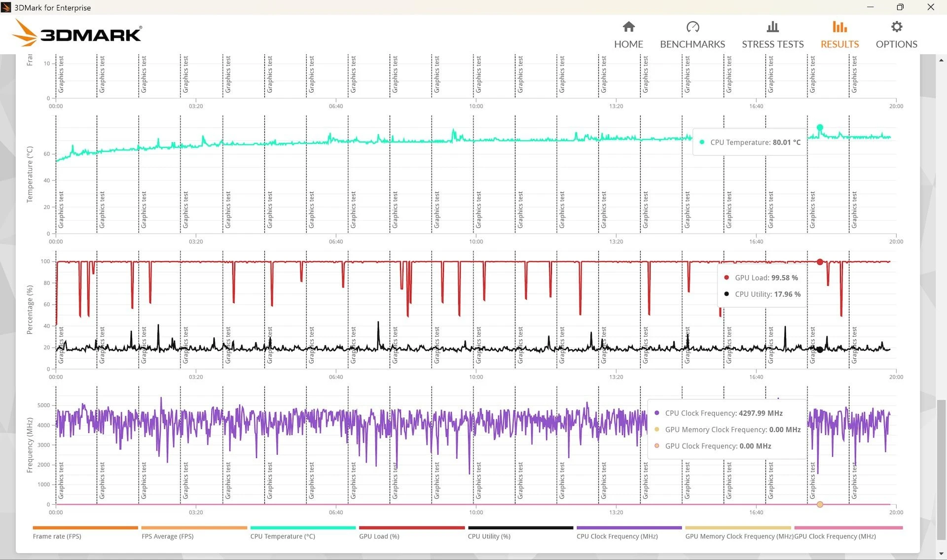Open the Home icon in navigation
Viewport: 947px width, 560px height.
(x=628, y=27)
